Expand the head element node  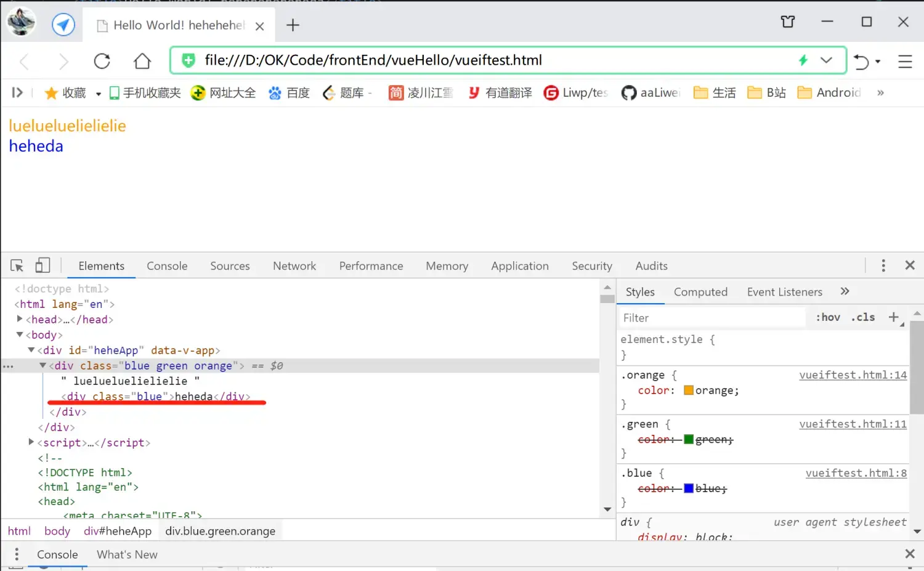(20, 319)
